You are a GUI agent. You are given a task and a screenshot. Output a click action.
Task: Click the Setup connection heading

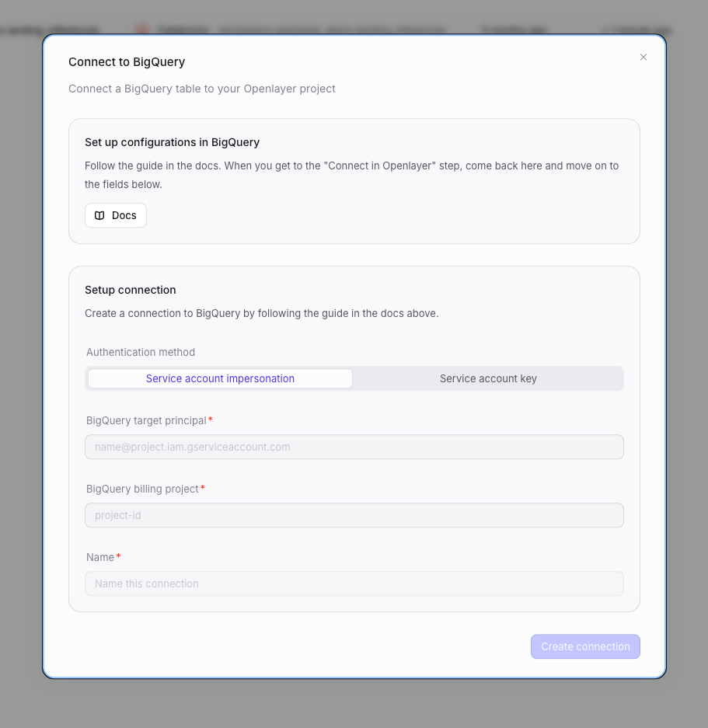pyautogui.click(x=130, y=290)
